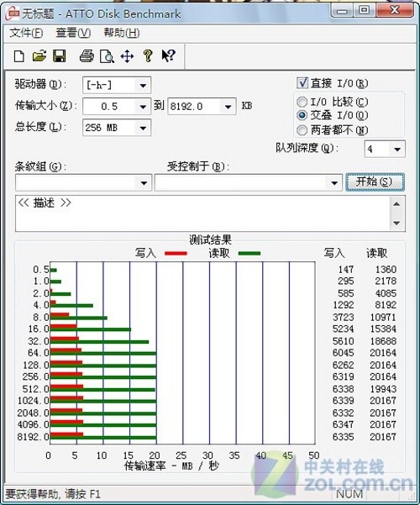420x505 pixels.
Task: Close the ATTO Disk Benchmark window
Action: [395, 10]
